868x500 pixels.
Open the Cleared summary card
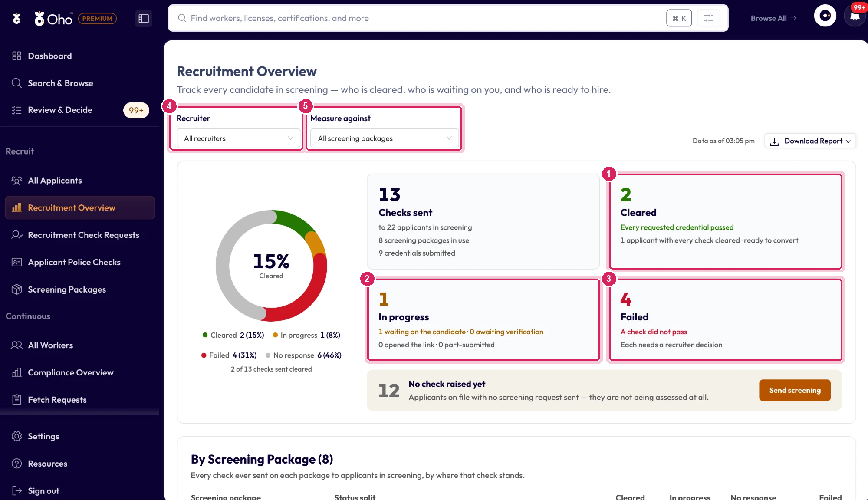(725, 221)
